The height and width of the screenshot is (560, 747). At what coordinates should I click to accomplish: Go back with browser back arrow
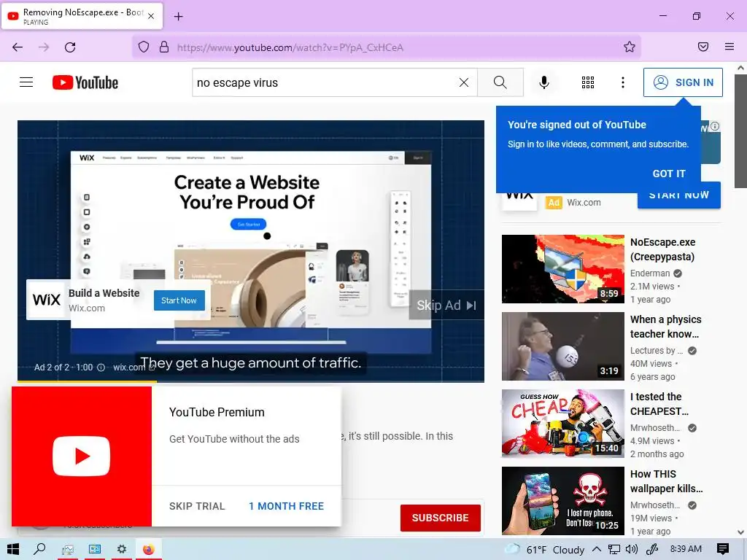click(18, 47)
